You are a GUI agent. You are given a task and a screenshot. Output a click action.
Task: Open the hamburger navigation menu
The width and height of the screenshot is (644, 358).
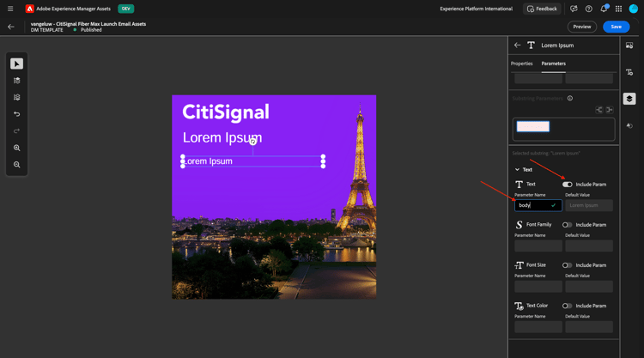[x=10, y=9]
